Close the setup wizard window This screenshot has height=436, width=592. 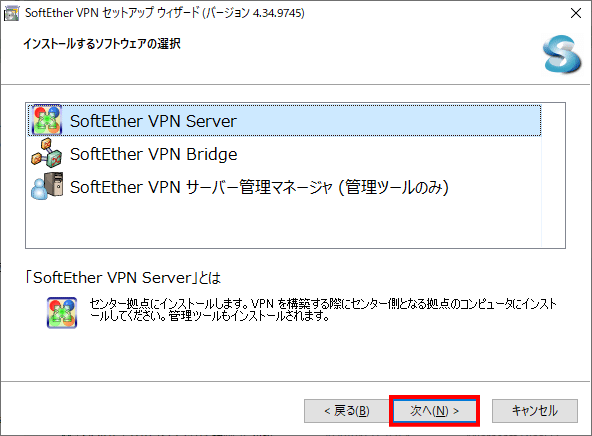click(x=576, y=13)
